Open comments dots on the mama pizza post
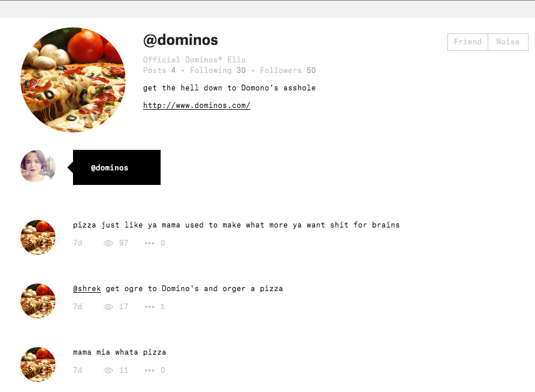This screenshot has width=535, height=392. tap(150, 243)
